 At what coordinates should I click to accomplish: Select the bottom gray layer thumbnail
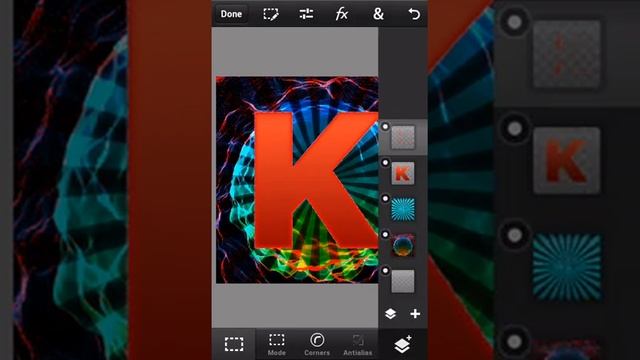403,281
